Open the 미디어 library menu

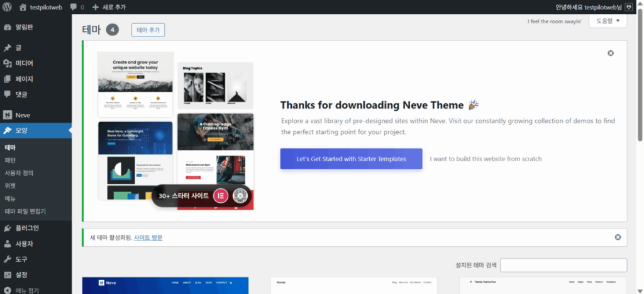[x=25, y=63]
